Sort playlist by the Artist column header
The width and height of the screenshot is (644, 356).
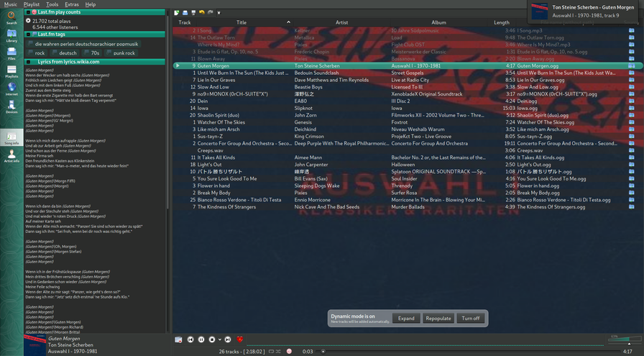(341, 22)
